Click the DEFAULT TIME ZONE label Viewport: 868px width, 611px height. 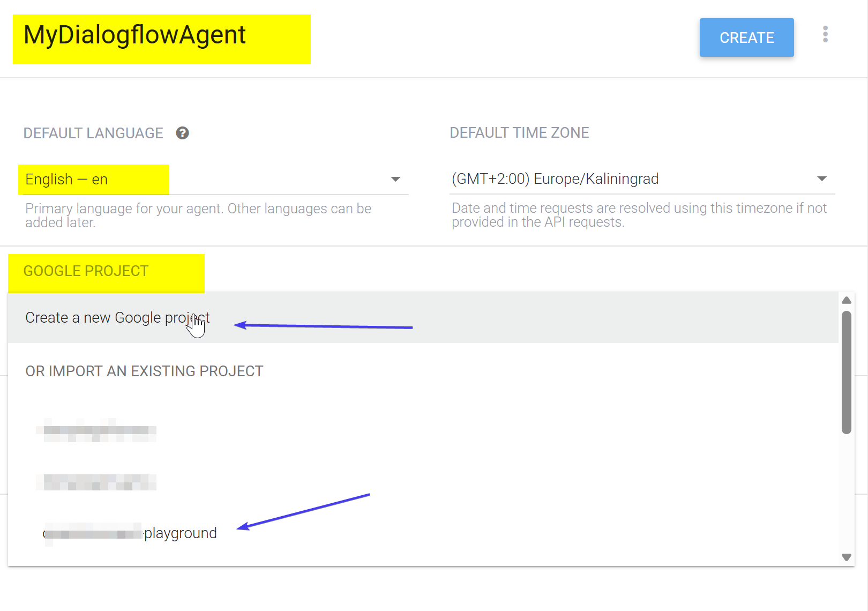click(519, 133)
